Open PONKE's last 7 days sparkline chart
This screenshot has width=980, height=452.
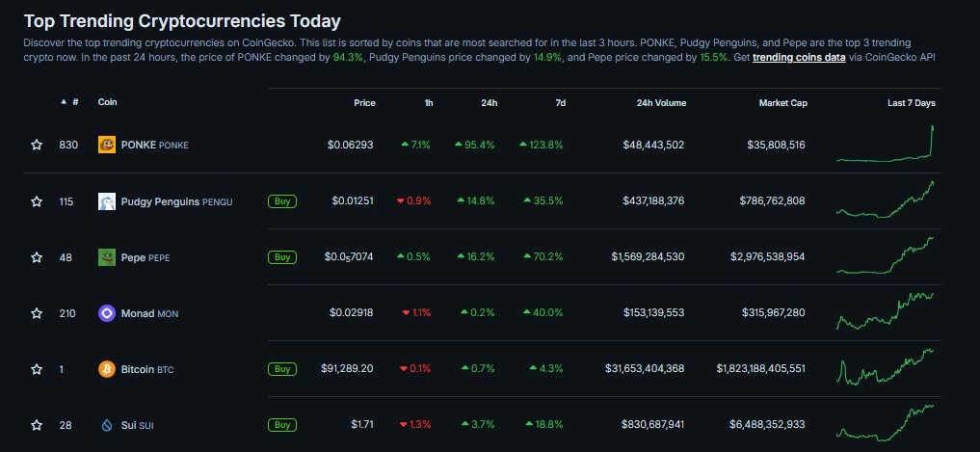(x=886, y=145)
